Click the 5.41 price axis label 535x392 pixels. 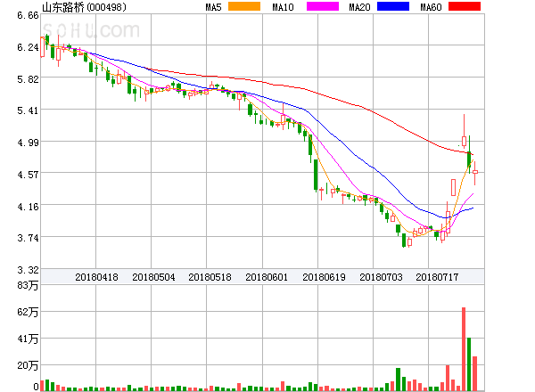point(28,110)
